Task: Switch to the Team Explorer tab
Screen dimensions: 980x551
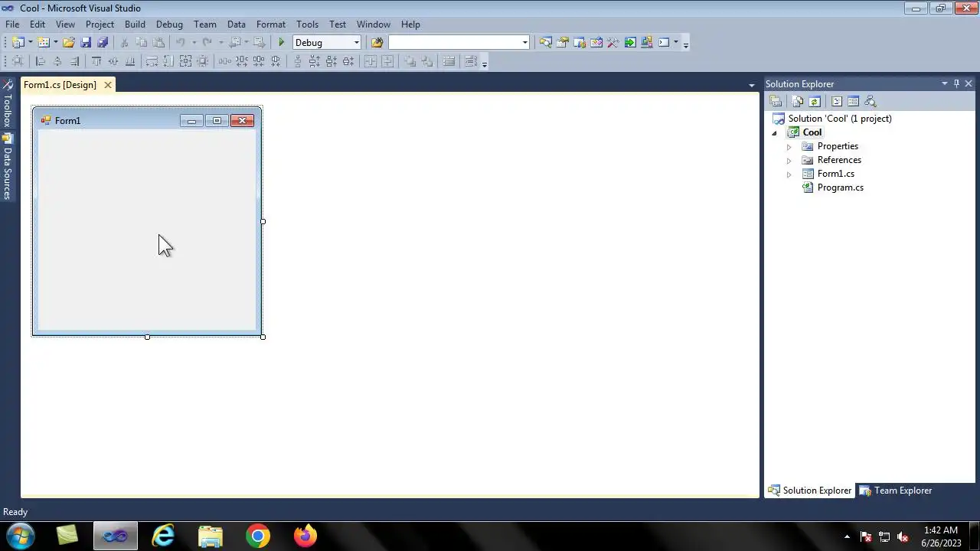Action: click(896, 491)
